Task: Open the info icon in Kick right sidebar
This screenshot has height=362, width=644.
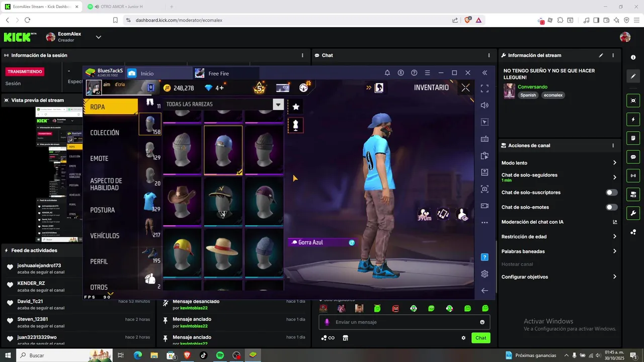Action: [633, 57]
